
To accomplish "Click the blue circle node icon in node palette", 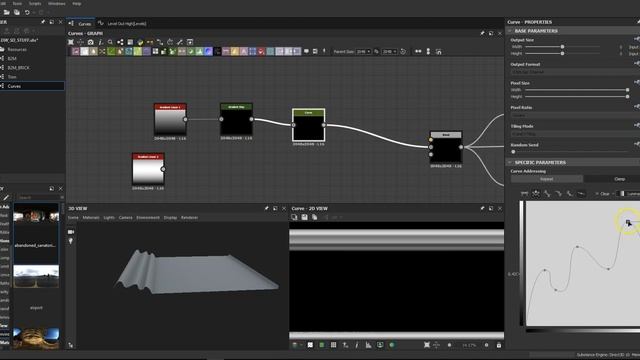I will (x=208, y=51).
